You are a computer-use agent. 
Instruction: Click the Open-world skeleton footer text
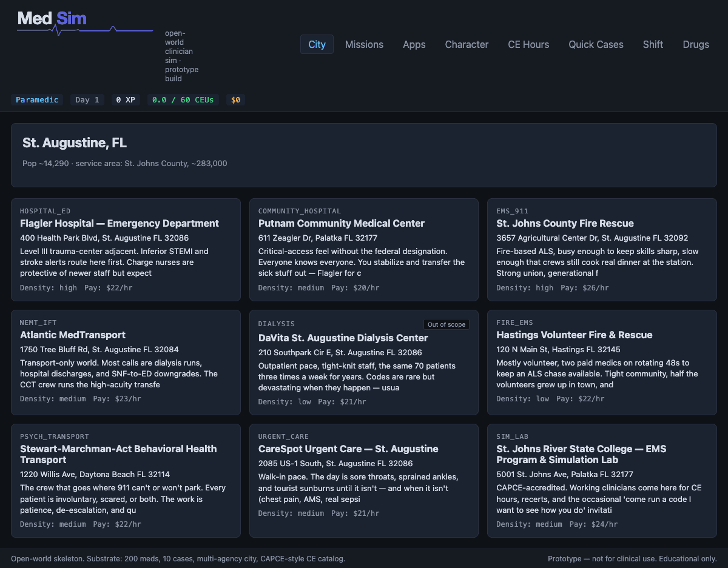coord(178,559)
